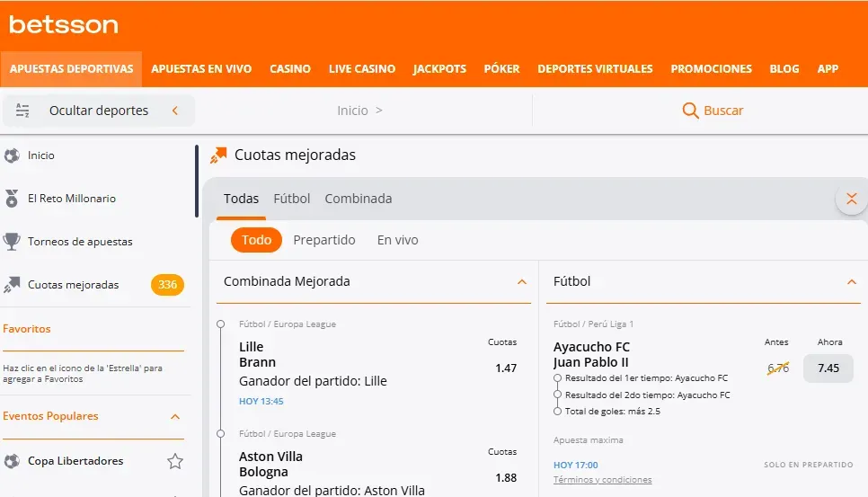
Task: Click the search magnifier icon
Action: point(690,111)
